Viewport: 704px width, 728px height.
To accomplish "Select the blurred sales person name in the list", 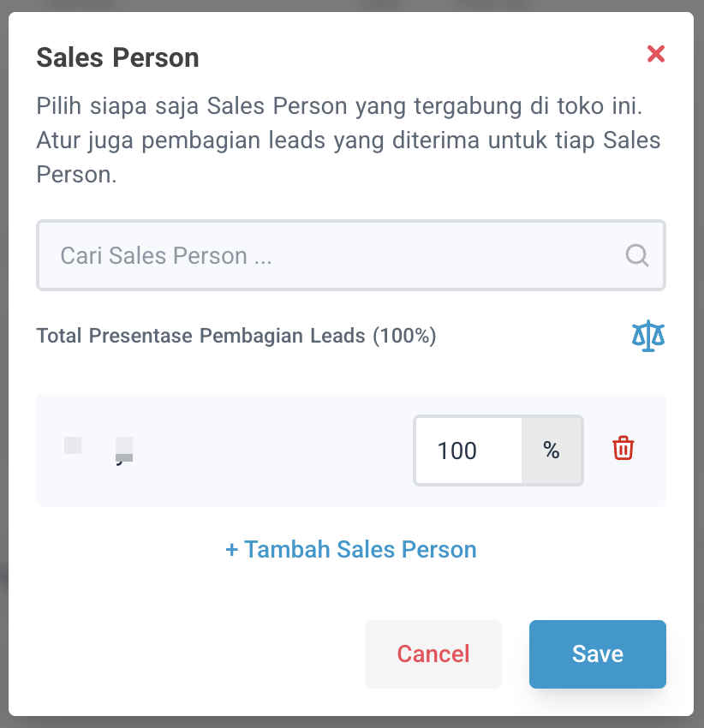I will coord(99,448).
